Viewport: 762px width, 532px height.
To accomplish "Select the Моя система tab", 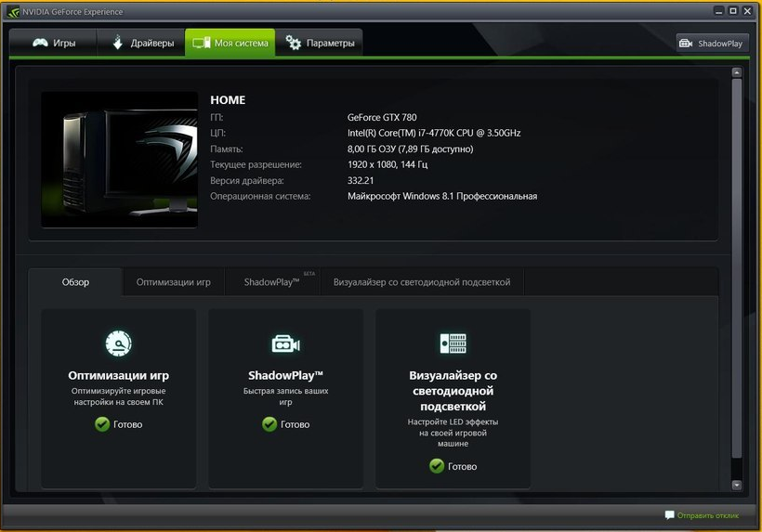I will coord(230,43).
